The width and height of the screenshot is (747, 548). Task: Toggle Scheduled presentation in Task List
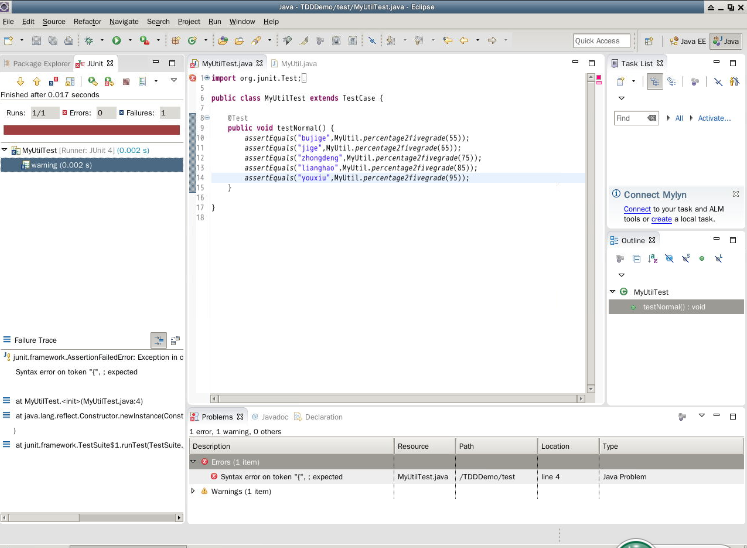pos(671,81)
